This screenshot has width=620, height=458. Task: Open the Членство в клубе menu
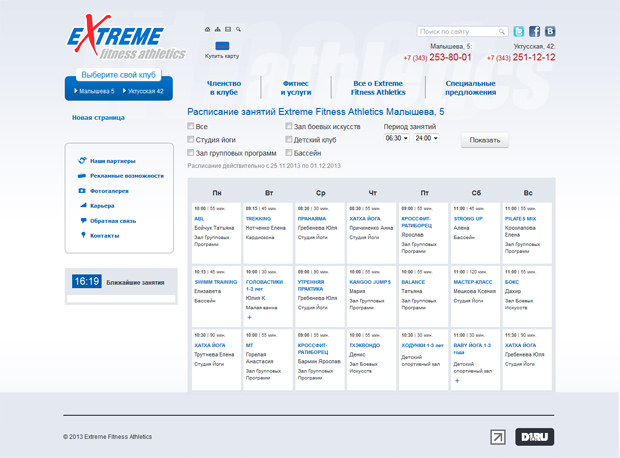click(x=224, y=88)
